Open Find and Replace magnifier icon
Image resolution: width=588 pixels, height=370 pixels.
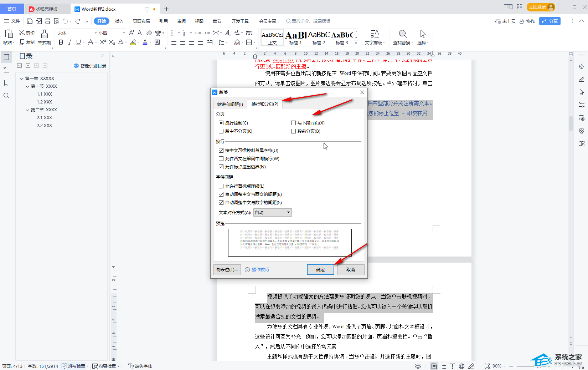(403, 34)
